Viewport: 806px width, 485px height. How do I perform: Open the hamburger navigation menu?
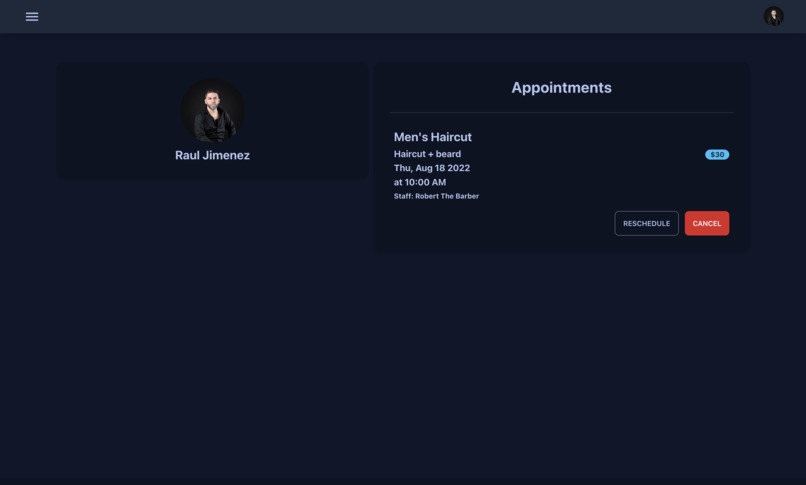pyautogui.click(x=32, y=16)
